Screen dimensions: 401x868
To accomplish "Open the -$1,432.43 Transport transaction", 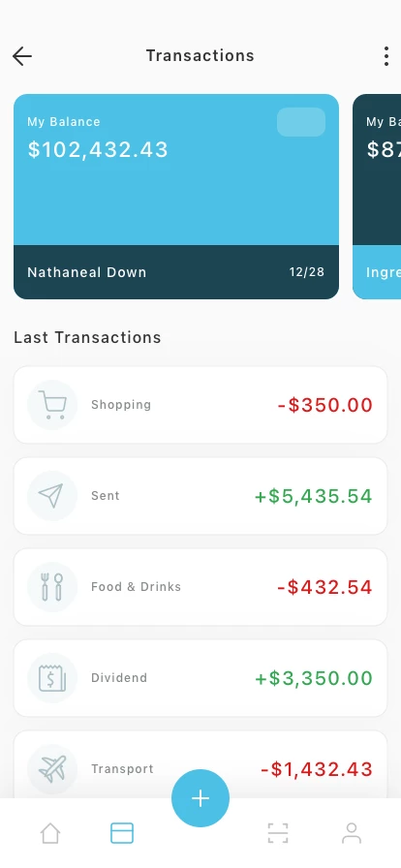I will (200, 764).
